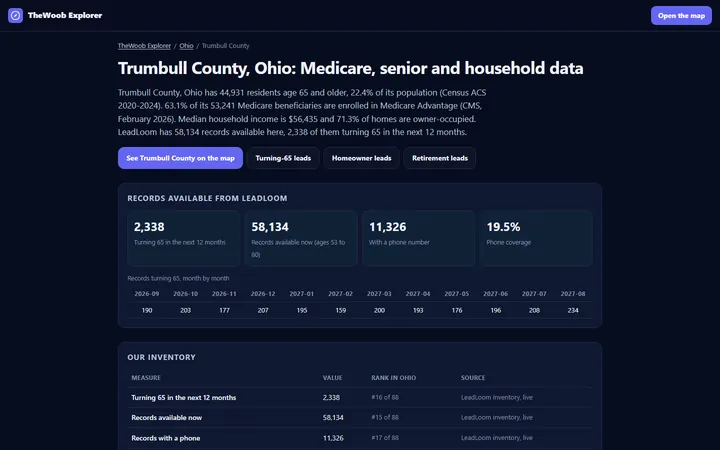Go to TheWoob Explorer breadcrumb link

(144, 46)
